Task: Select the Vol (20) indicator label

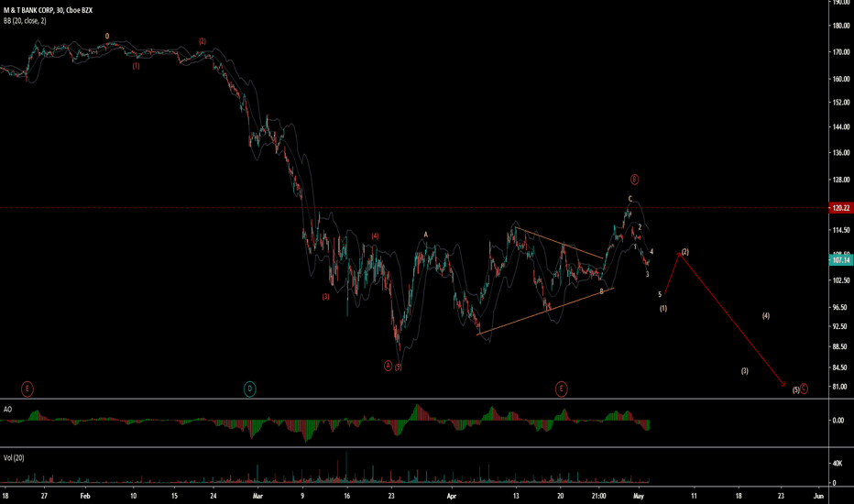Action: pos(14,458)
